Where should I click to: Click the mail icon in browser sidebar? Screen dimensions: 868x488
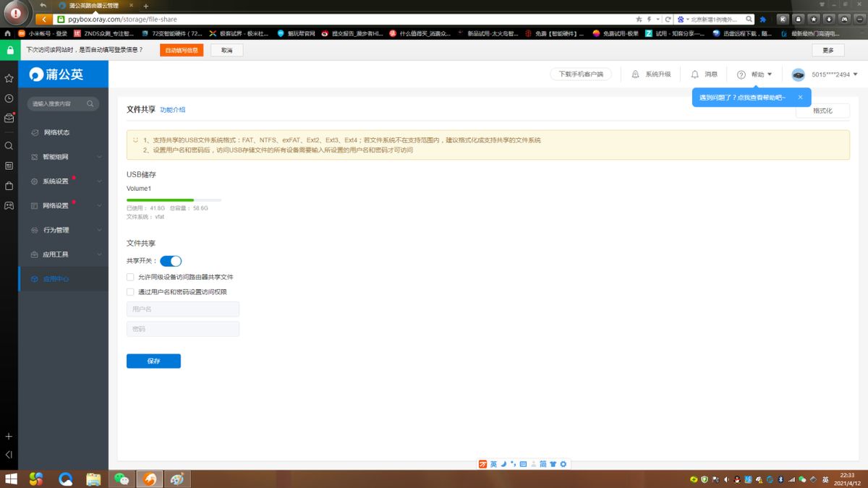(9, 119)
